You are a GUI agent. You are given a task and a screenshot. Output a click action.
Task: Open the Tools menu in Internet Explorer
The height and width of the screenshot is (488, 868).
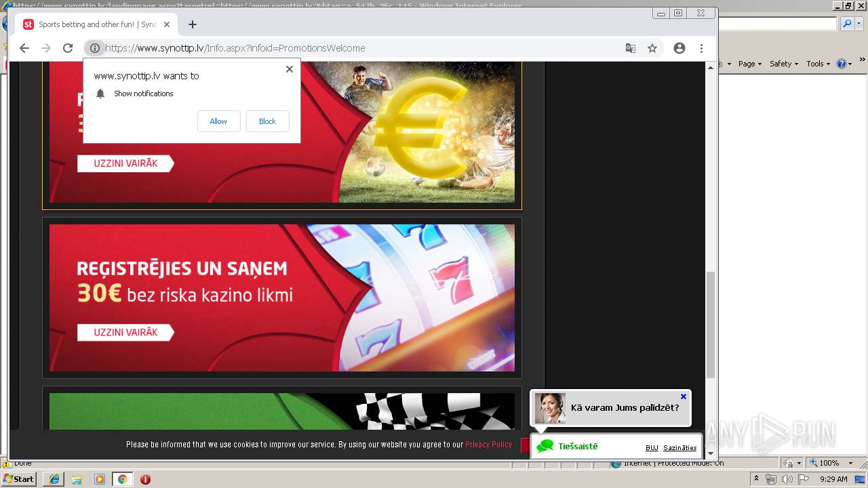tap(818, 64)
